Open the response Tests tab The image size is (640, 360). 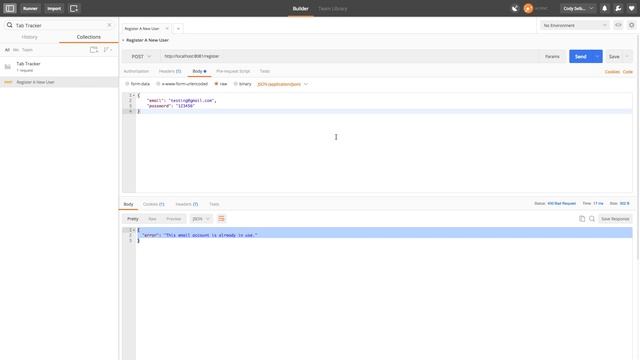coord(214,204)
